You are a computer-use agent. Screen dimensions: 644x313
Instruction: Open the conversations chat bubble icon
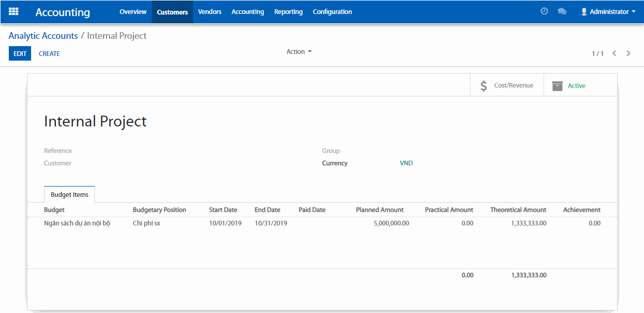(562, 11)
